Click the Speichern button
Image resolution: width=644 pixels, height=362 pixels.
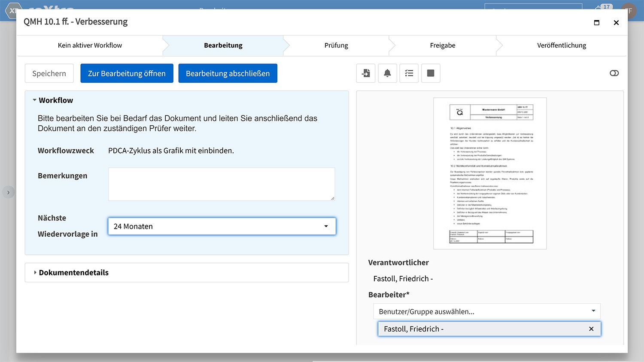(x=49, y=73)
